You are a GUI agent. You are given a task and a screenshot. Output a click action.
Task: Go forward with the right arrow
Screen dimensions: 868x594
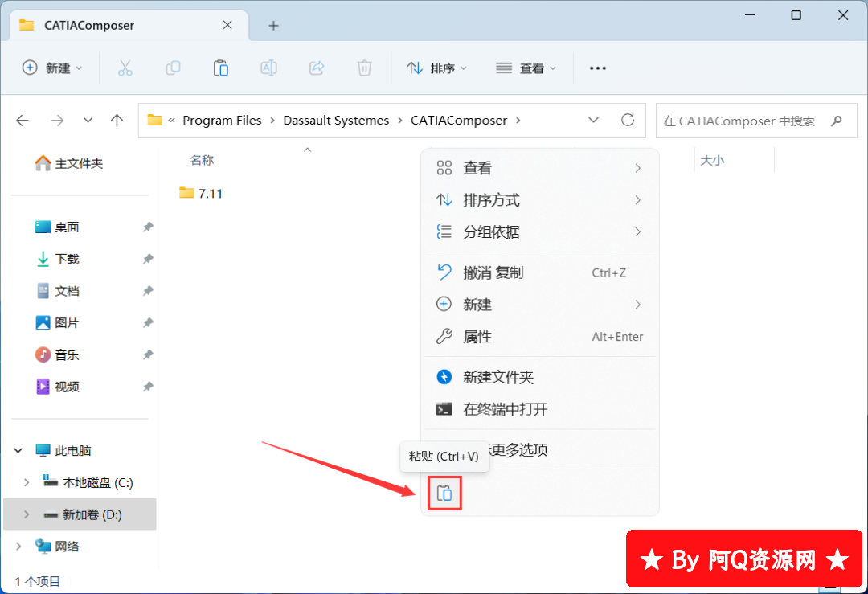57,120
